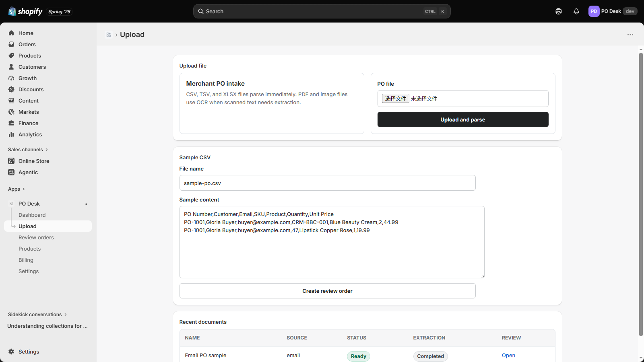
Task: Click the Agentic channel icon
Action: click(11, 172)
